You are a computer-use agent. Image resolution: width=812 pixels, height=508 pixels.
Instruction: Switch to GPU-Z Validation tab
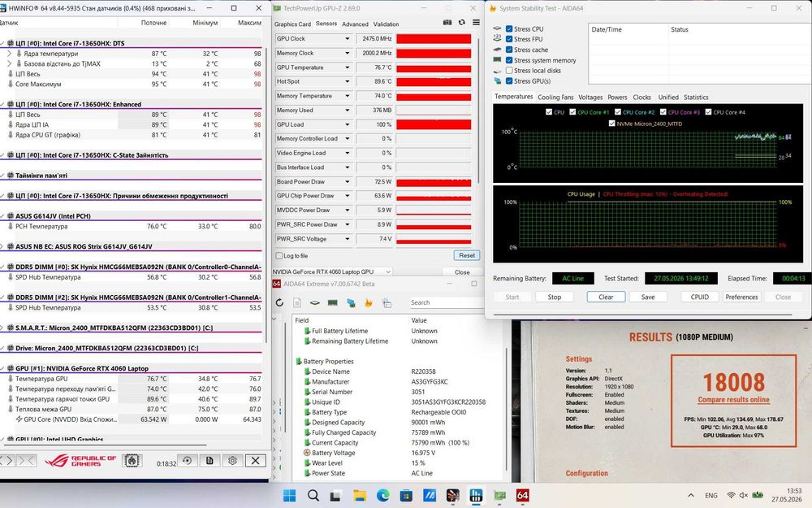tap(387, 24)
